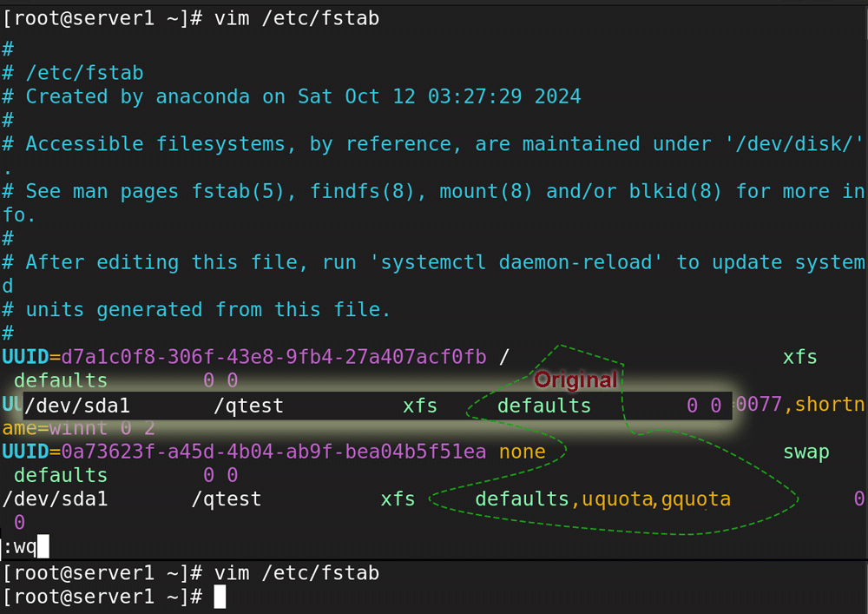Viewport: 868px width, 614px height.
Task: Click '0077,shortn' text at right edge
Action: click(800, 404)
